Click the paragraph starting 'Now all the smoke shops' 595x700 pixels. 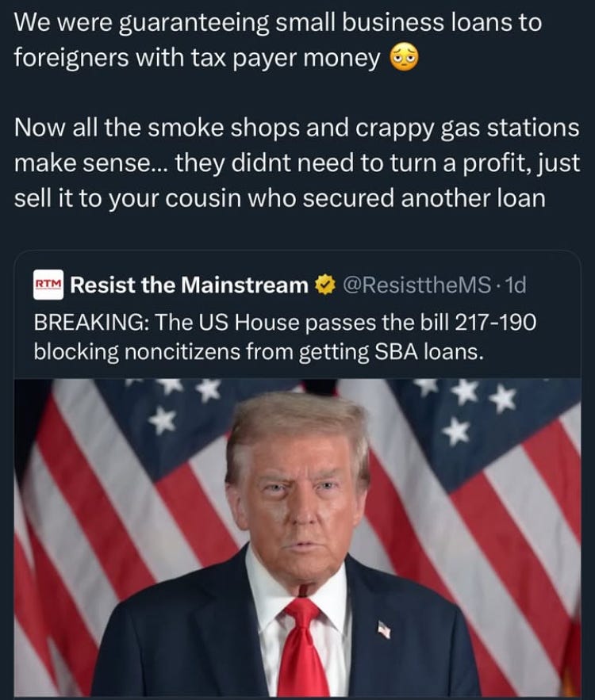[x=297, y=163]
